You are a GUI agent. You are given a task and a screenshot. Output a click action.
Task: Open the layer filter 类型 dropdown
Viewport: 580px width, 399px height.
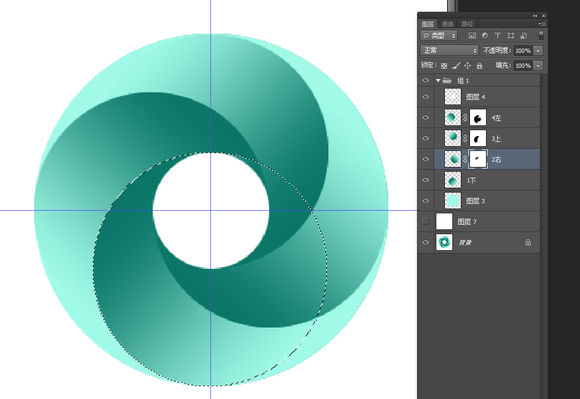tap(439, 35)
